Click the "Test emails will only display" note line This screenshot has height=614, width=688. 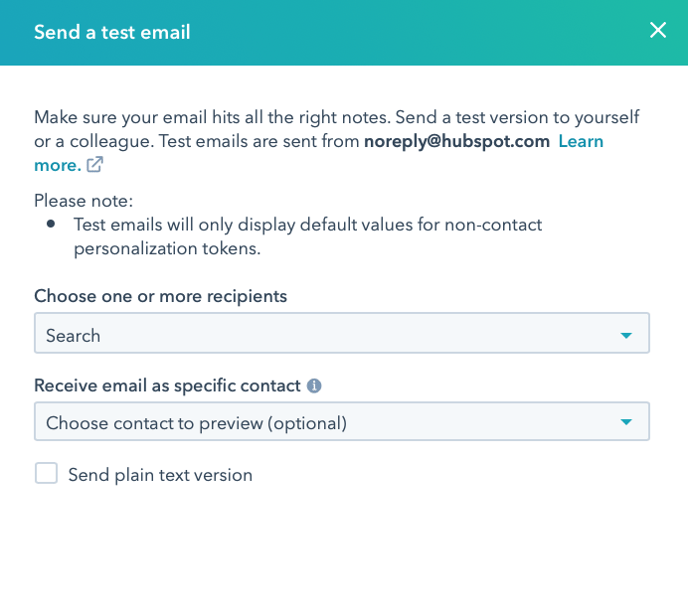pos(308,225)
